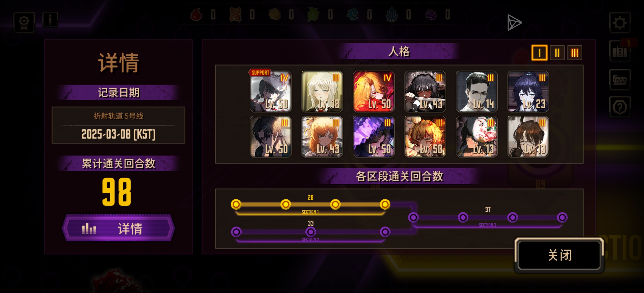Select the Lv. 14 dark-haired man portrait
Viewport: 644px width, 293px height.
coord(476,91)
